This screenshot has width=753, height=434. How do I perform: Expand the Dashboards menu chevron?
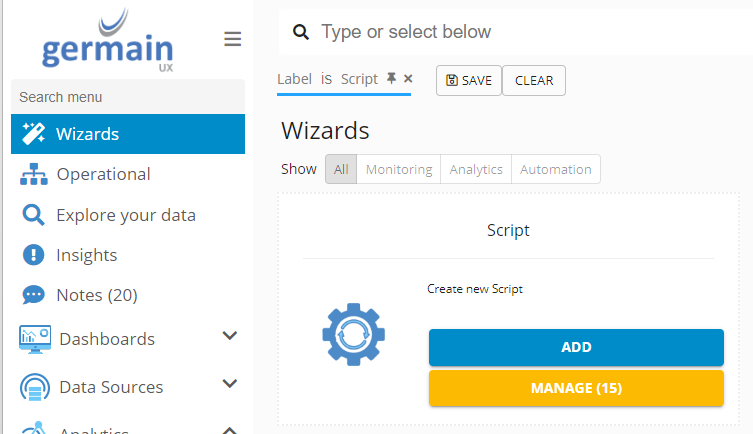pyautogui.click(x=229, y=336)
